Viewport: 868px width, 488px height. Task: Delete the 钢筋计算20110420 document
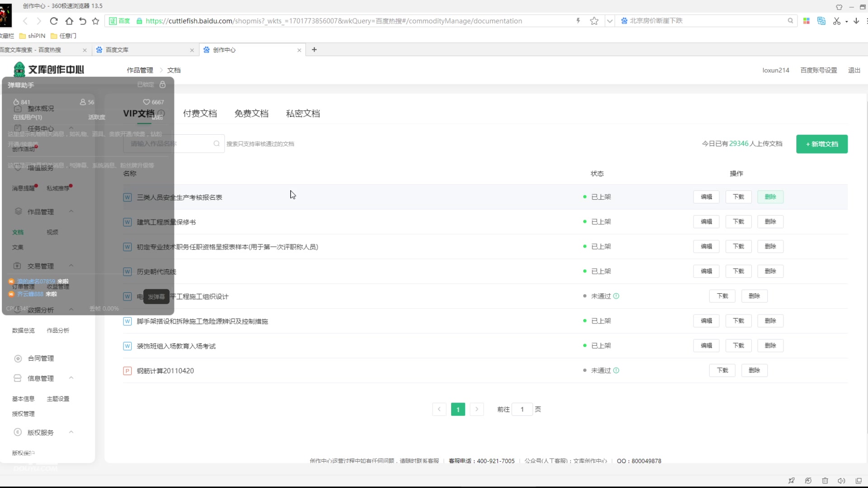click(754, 371)
